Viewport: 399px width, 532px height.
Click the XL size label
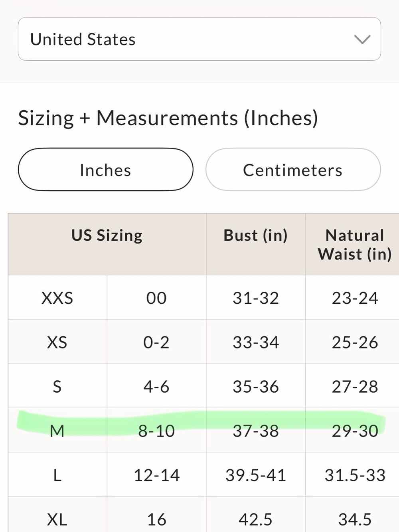(x=57, y=519)
